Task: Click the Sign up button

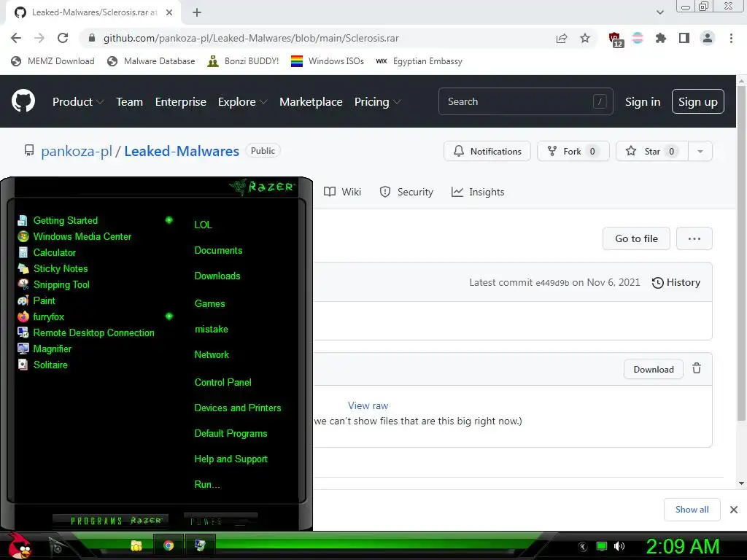Action: (698, 101)
